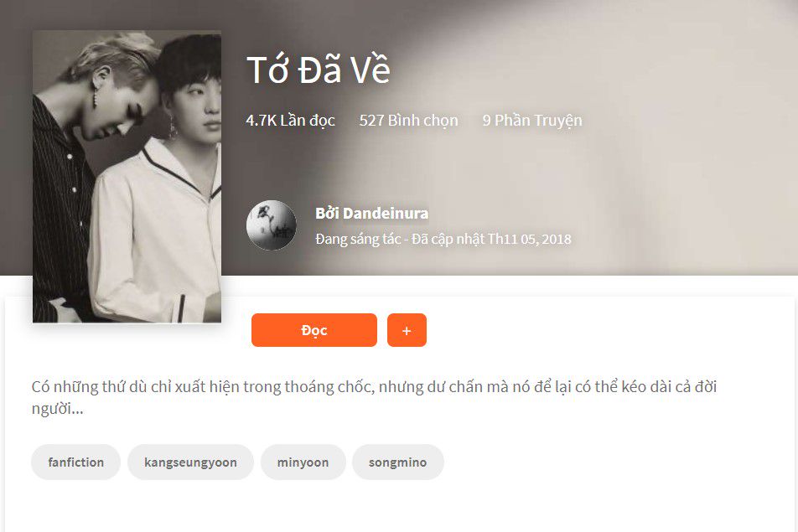
Task: Click the Đã cập nhật Th11 05, 2018 date
Action: [x=491, y=239]
